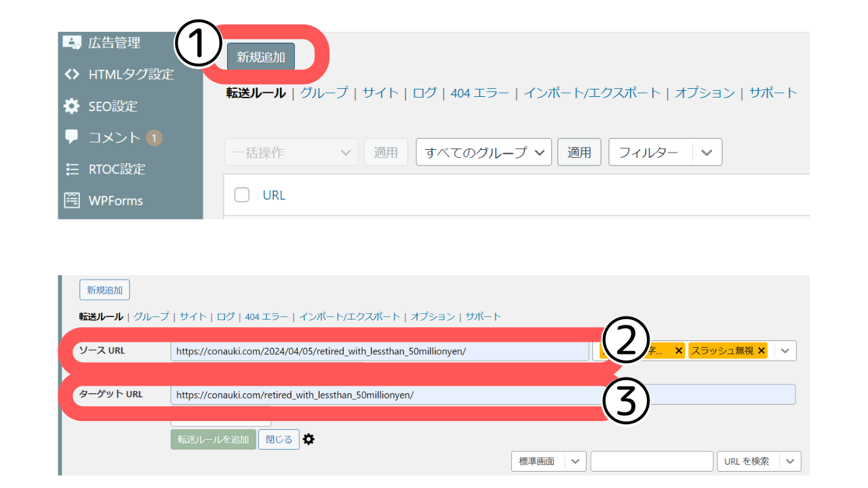
Task: Open the HTMLタグ設定 code icon
Action: click(x=72, y=75)
